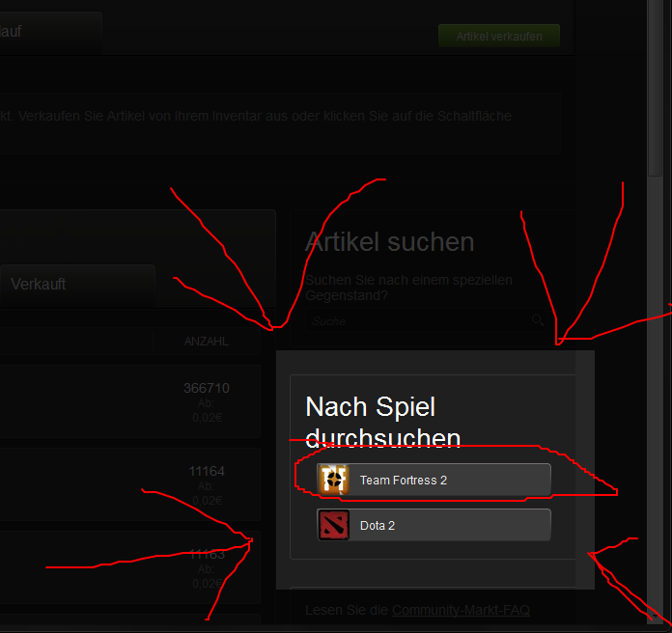
Task: Open the listing row with quantity 366710
Action: (x=130, y=401)
